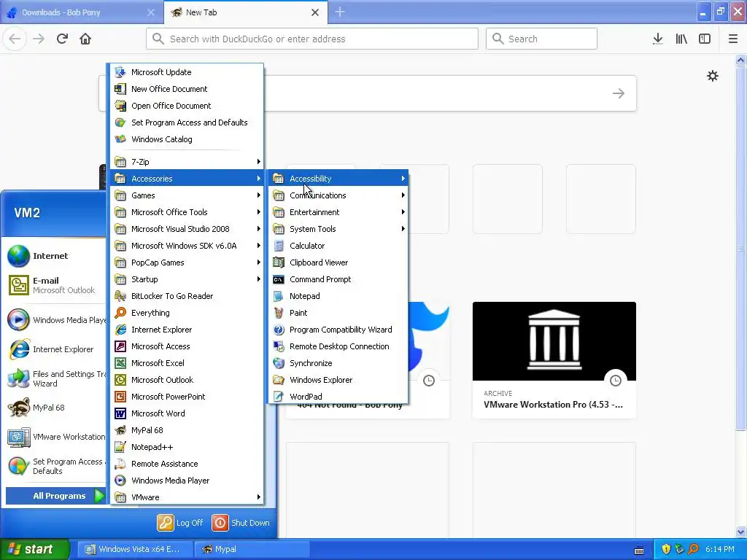747x560 pixels.
Task: Click the Everything search icon in programs
Action: tap(120, 313)
